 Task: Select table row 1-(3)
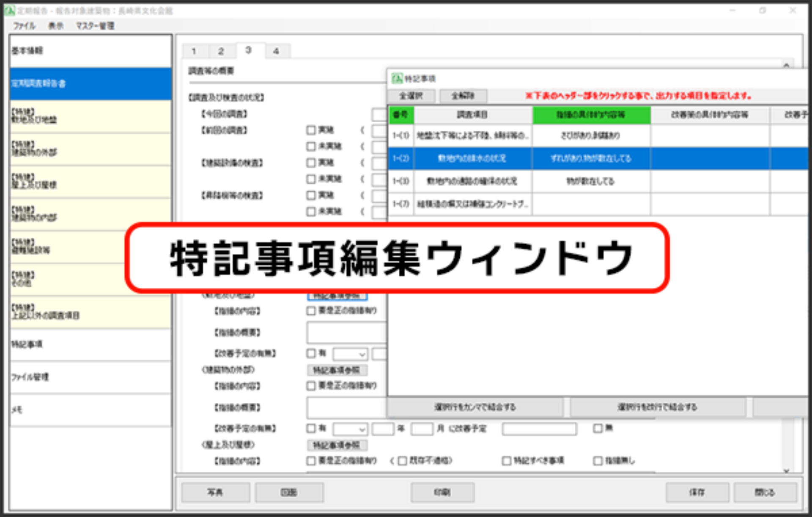coord(598,181)
